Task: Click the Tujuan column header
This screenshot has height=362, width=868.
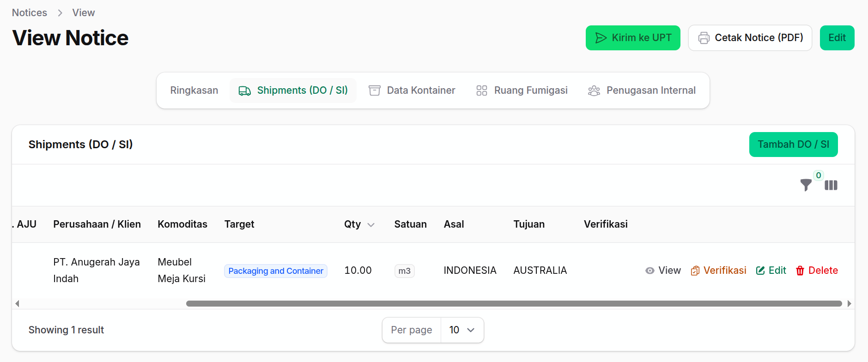Action: coord(529,224)
